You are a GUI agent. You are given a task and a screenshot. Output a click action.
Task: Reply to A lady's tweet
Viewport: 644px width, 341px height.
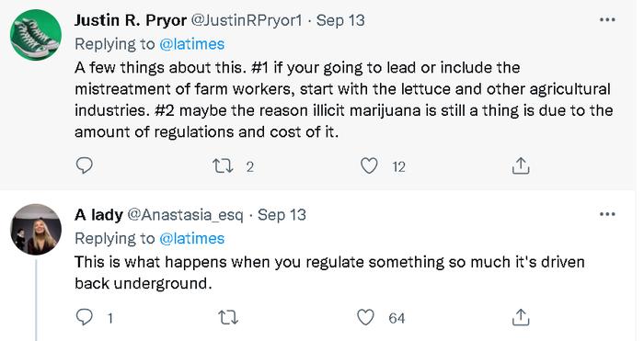pyautogui.click(x=85, y=317)
